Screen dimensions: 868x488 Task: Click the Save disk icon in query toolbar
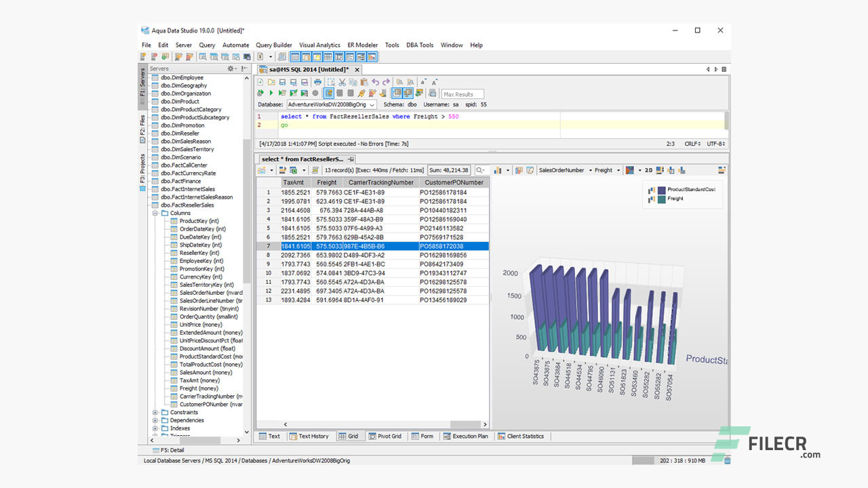282,82
